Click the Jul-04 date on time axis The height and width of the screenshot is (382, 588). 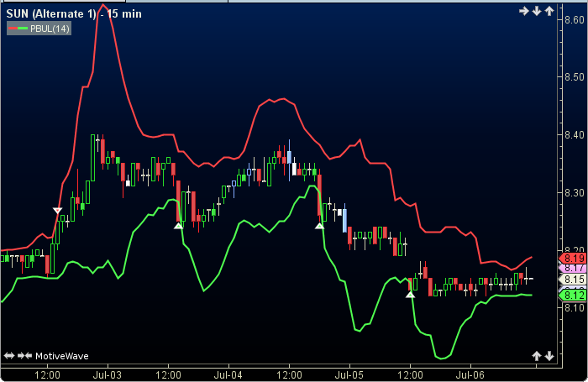(228, 375)
